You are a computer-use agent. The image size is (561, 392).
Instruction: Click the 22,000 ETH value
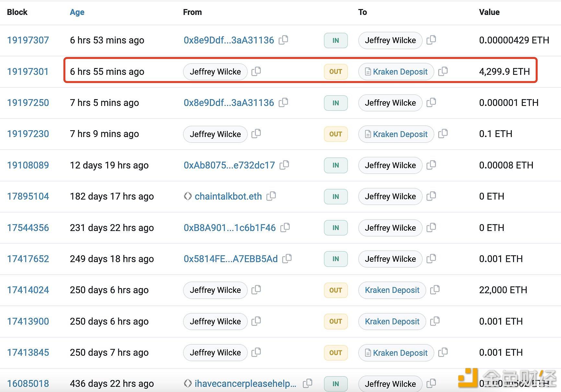coord(503,290)
